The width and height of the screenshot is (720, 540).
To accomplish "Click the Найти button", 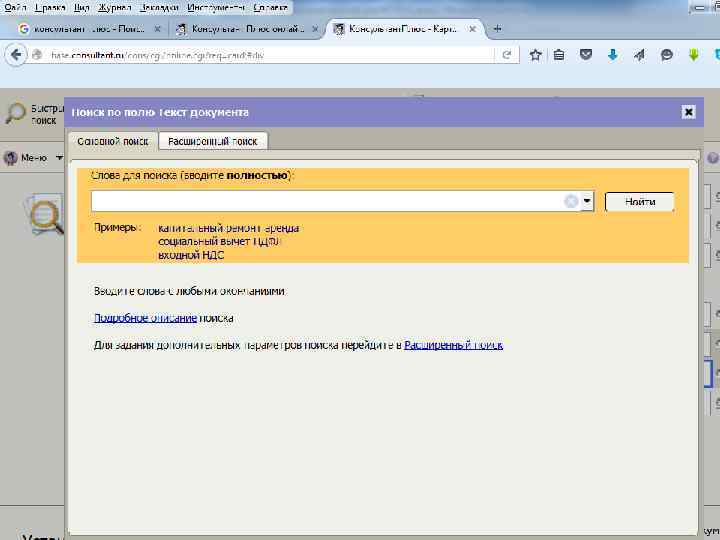I will coord(640,202).
